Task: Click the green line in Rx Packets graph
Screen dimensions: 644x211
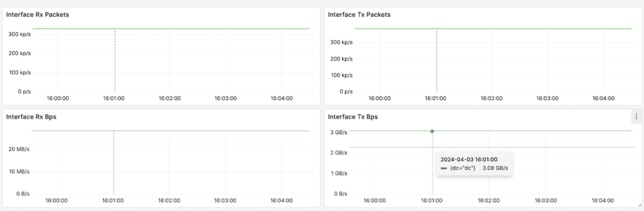Action: (171, 29)
